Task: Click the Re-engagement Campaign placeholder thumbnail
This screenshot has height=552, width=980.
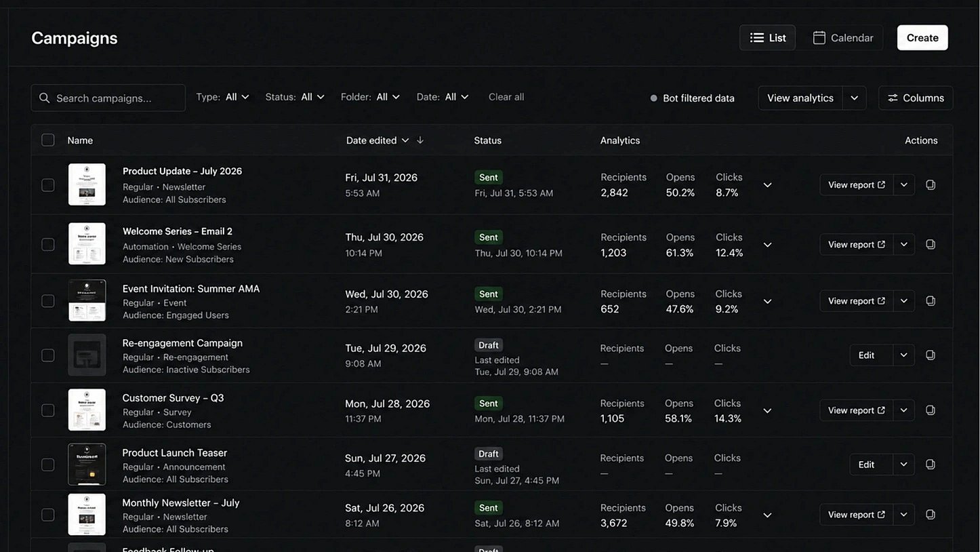Action: 87,355
